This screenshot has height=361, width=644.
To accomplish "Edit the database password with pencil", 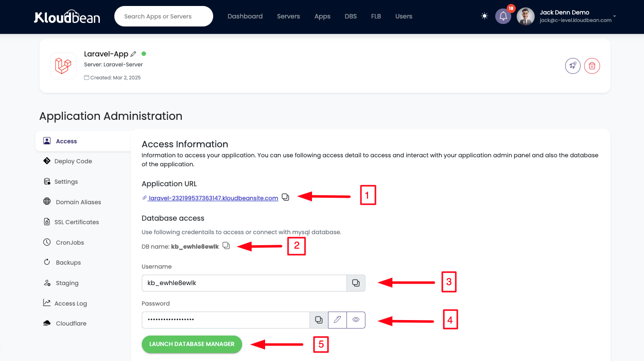I will pos(337,320).
